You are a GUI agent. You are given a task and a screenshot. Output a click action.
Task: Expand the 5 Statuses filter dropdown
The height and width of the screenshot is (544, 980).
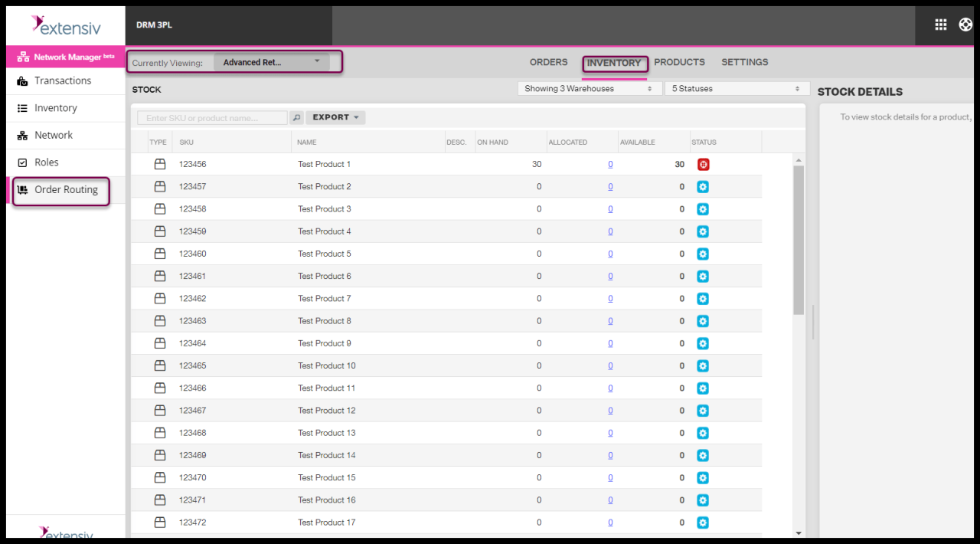(736, 88)
